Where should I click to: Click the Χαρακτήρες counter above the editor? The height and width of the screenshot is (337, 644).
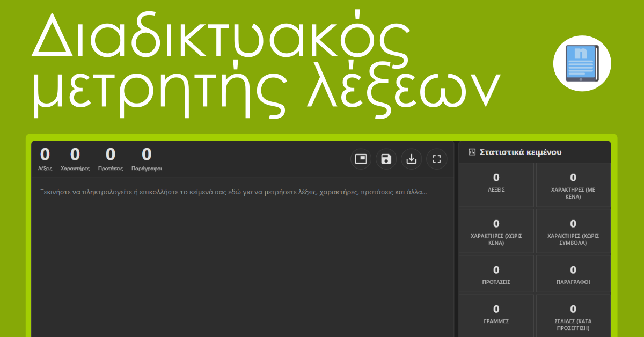[75, 159]
